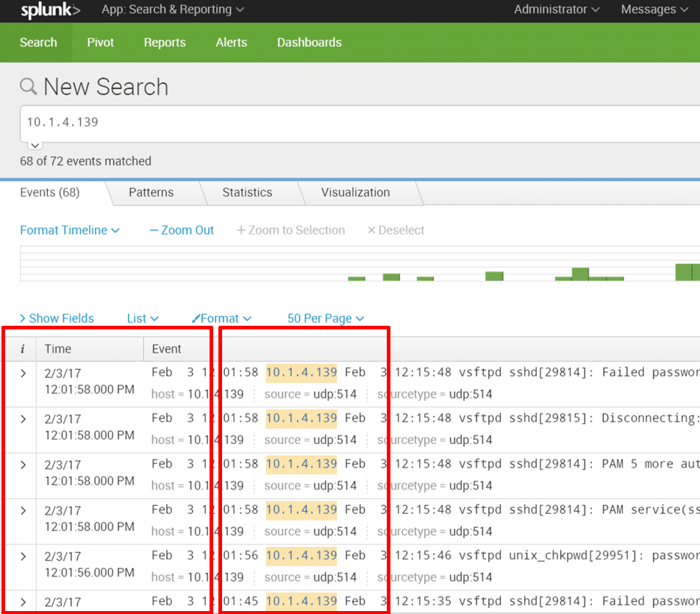Click the search query input field
This screenshot has width=700, height=614.
[x=360, y=124]
